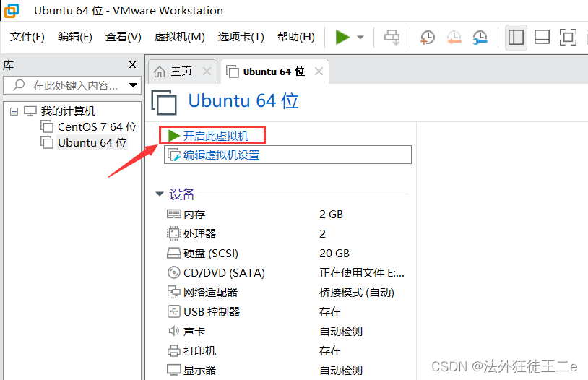Image resolution: width=588 pixels, height=380 pixels.
Task: Select 我的计算机 in the library tree
Action: (68, 111)
